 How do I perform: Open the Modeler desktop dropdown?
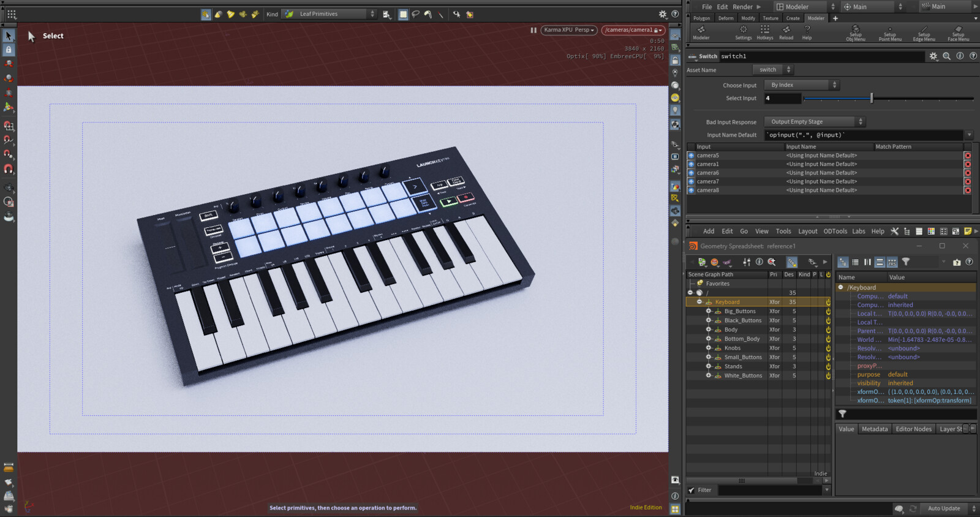click(x=805, y=7)
